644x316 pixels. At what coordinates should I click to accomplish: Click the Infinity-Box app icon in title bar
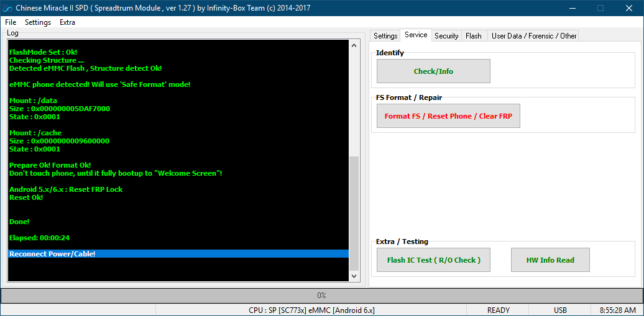7,8
